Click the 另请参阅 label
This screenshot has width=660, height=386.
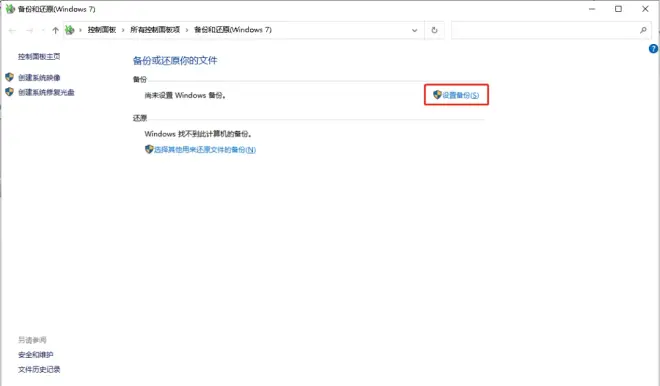32,340
